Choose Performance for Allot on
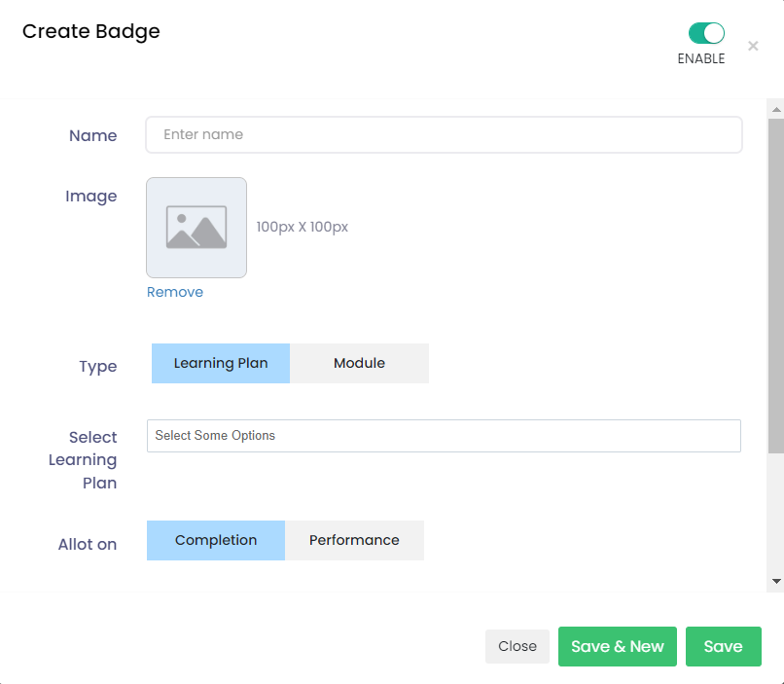 click(x=354, y=540)
